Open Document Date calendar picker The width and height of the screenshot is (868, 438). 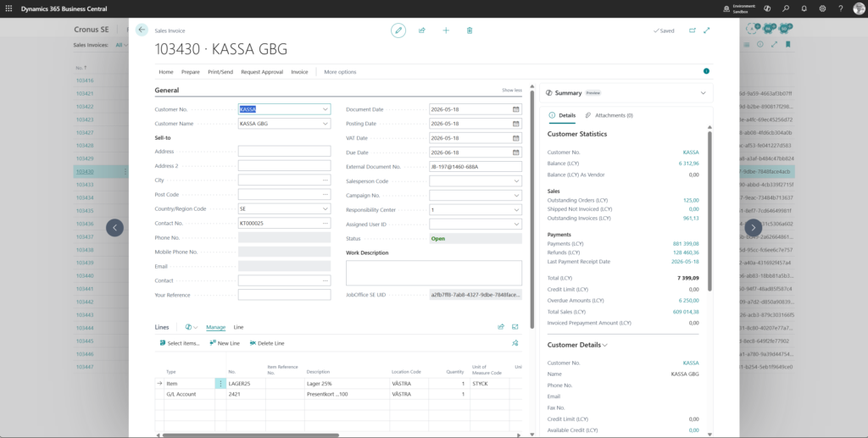click(x=516, y=109)
